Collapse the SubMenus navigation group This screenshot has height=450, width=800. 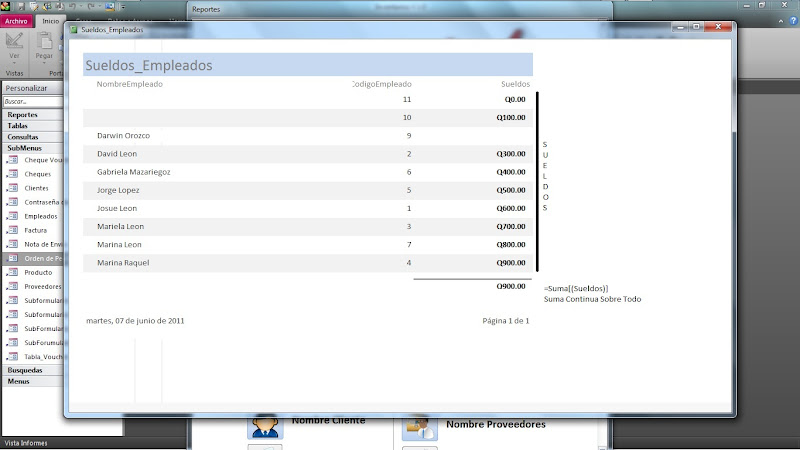(30, 147)
